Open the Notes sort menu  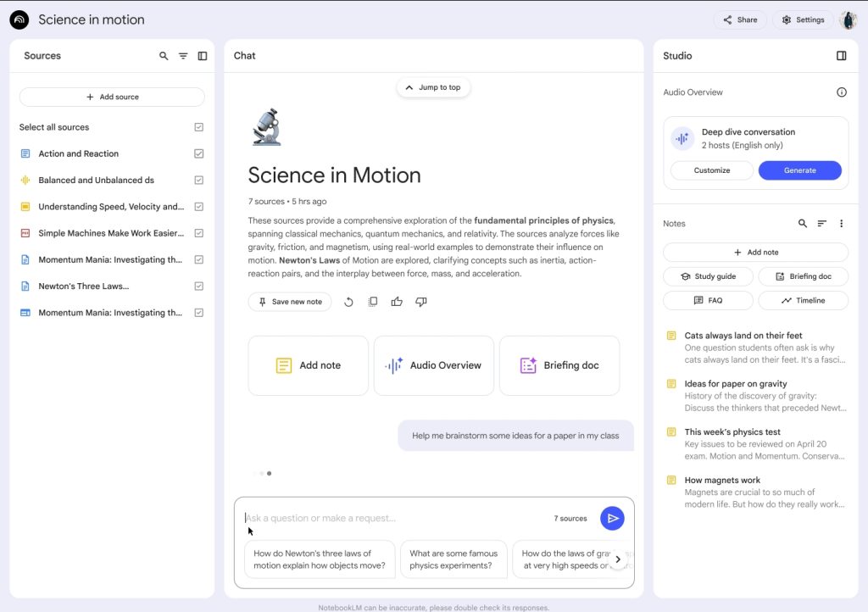[x=821, y=224]
